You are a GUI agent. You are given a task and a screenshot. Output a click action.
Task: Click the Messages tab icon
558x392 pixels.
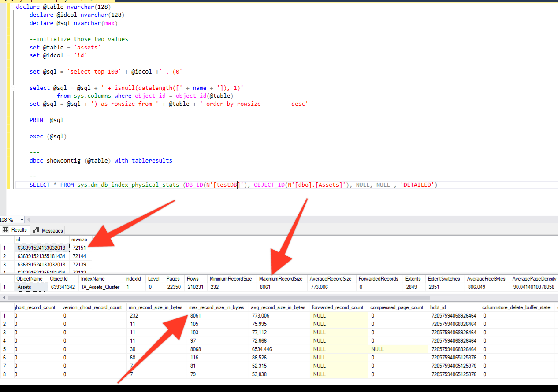pos(36,230)
